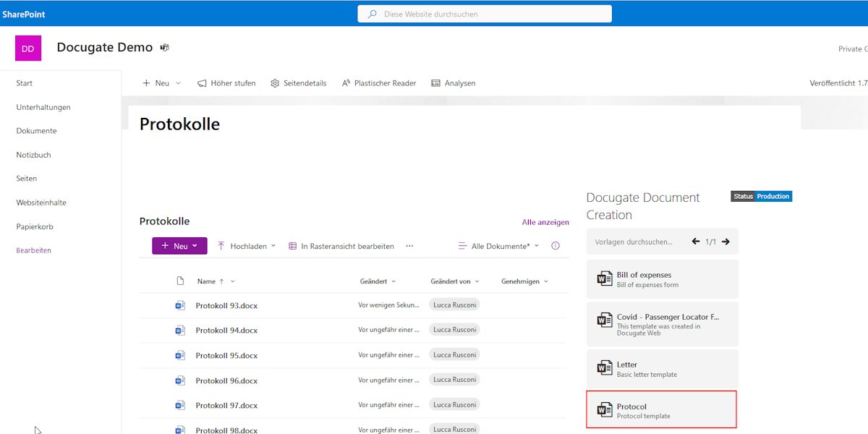Open Analysen via its toolbar icon
The image size is (868, 434).
pyautogui.click(x=435, y=82)
